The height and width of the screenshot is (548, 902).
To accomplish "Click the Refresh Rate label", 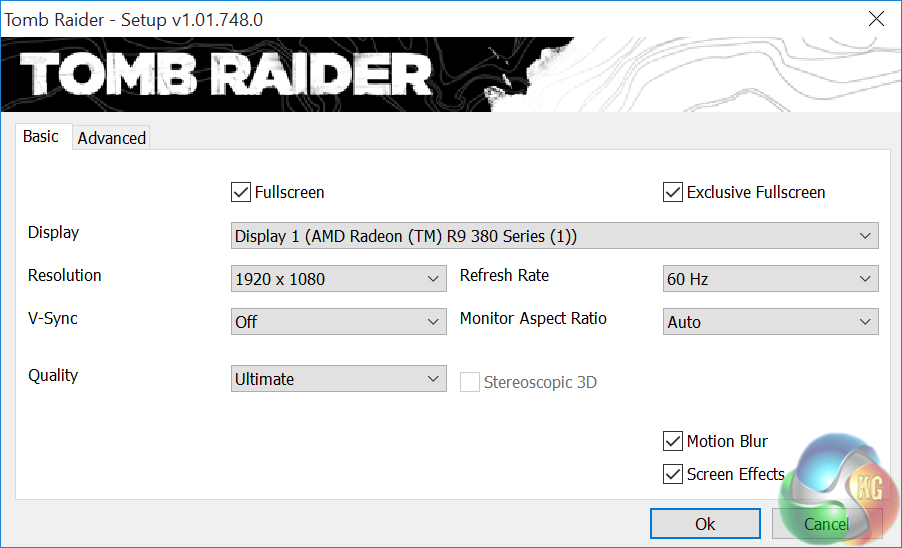I will pyautogui.click(x=504, y=275).
